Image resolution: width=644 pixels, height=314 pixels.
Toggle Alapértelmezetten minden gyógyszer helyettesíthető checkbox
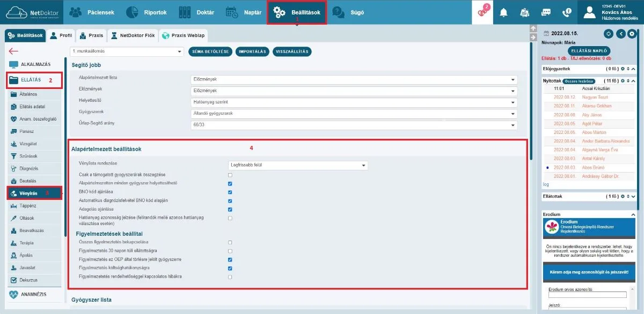[x=230, y=183]
